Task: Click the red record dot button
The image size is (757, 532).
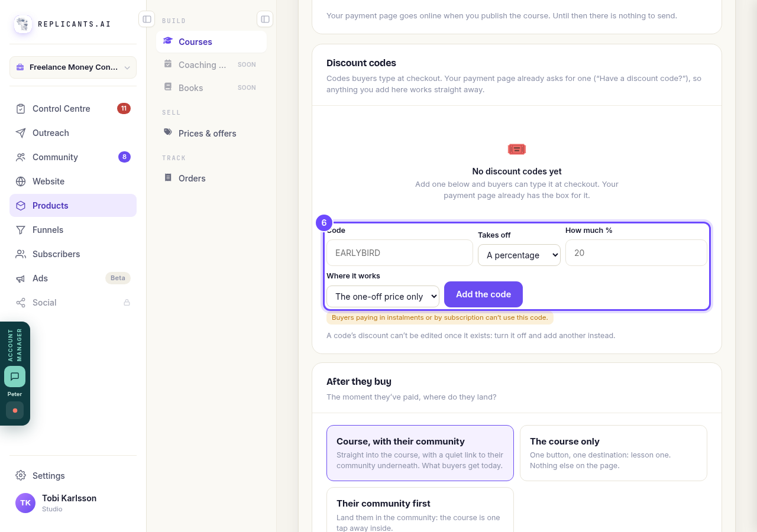Action: [15, 410]
